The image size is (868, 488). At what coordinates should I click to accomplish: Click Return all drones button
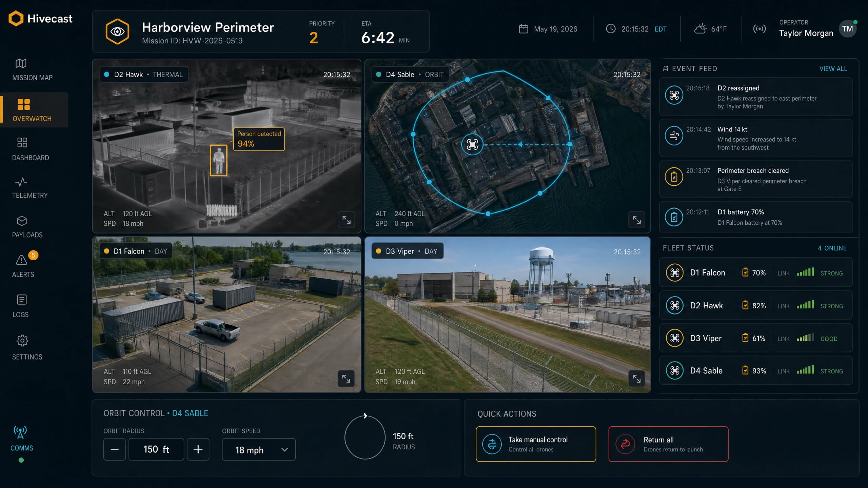pos(668,444)
